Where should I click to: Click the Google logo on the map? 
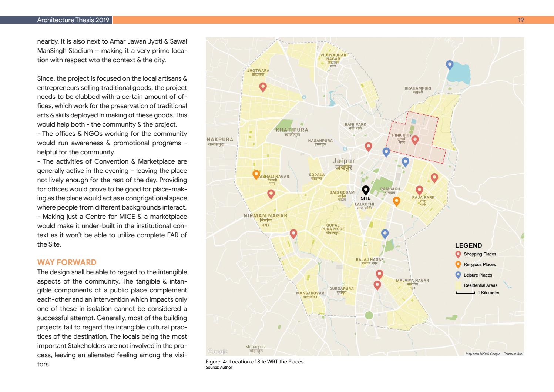click(218, 352)
